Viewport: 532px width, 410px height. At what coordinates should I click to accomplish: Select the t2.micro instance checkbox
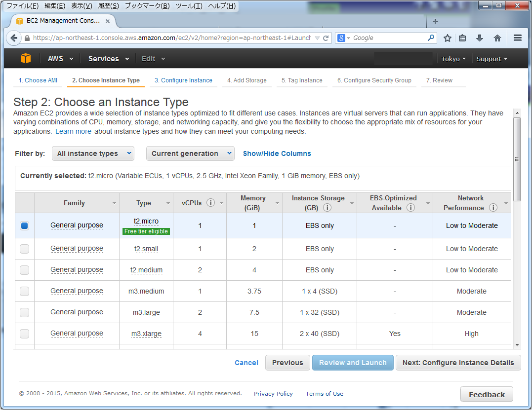[x=24, y=225]
